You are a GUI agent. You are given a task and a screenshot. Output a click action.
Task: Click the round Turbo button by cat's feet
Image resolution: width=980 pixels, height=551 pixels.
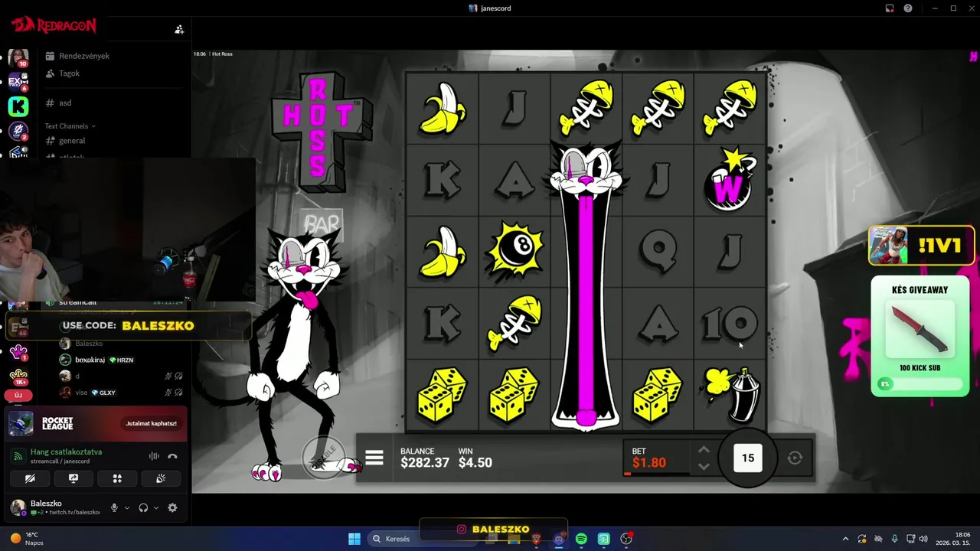pyautogui.click(x=323, y=457)
